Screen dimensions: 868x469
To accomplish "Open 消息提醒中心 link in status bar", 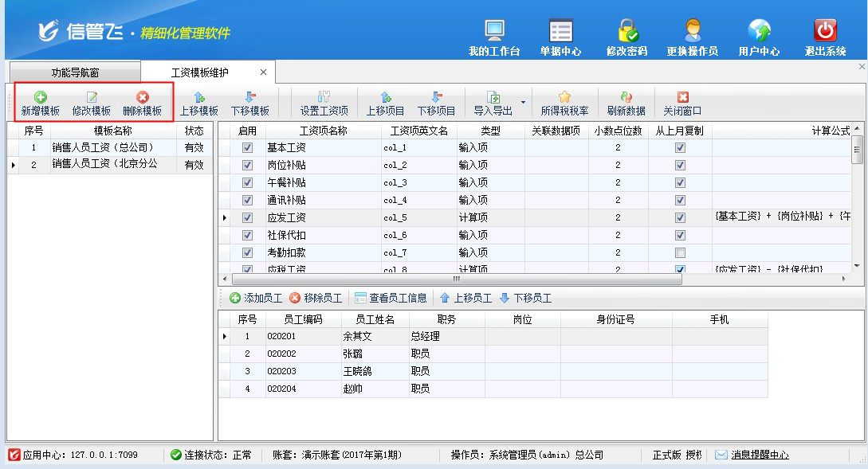I will click(x=759, y=455).
